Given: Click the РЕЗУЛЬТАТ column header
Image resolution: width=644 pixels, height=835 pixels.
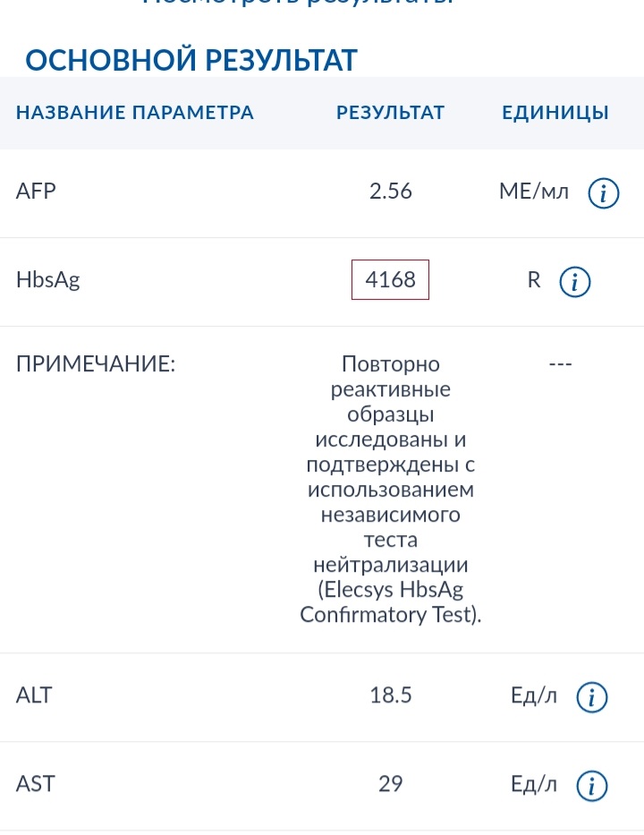Looking at the screenshot, I should click(x=391, y=113).
